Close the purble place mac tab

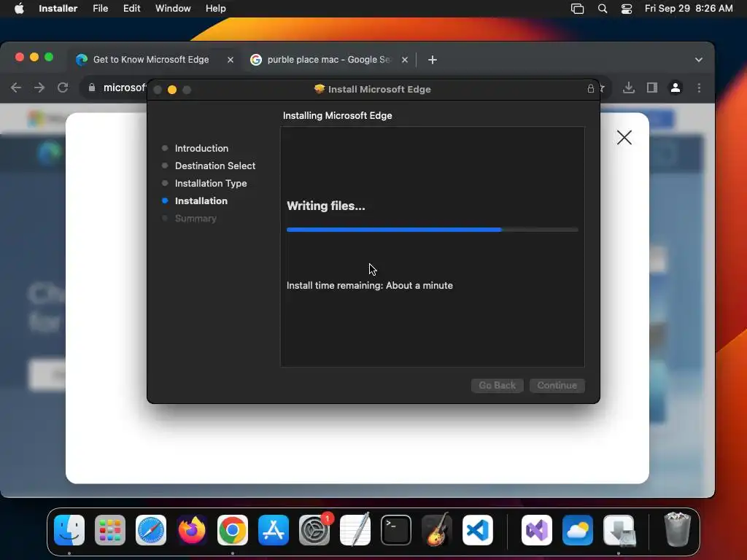pyautogui.click(x=404, y=60)
